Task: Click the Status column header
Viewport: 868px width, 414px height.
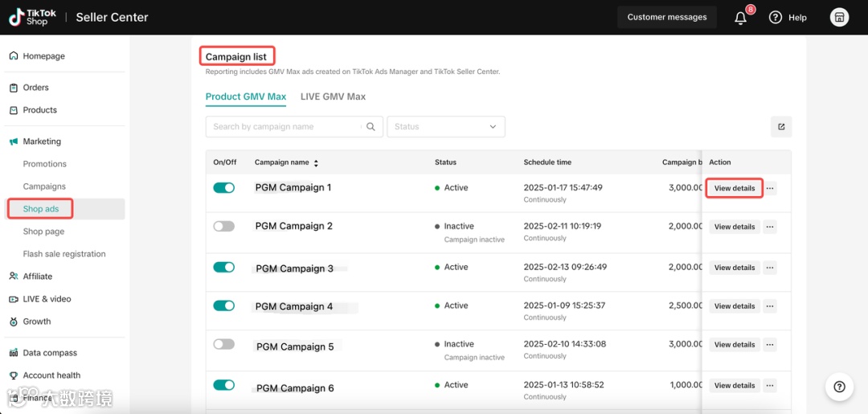Action: (445, 162)
